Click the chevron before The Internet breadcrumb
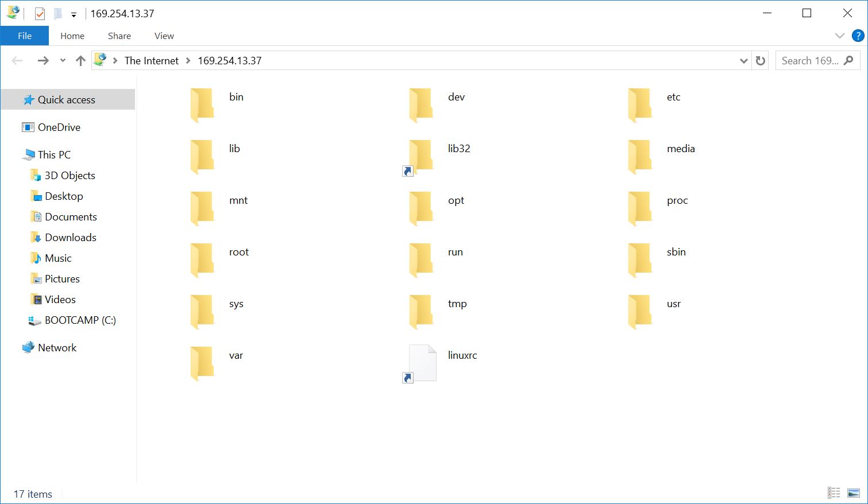Viewport: 868px width, 504px height. 115,61
